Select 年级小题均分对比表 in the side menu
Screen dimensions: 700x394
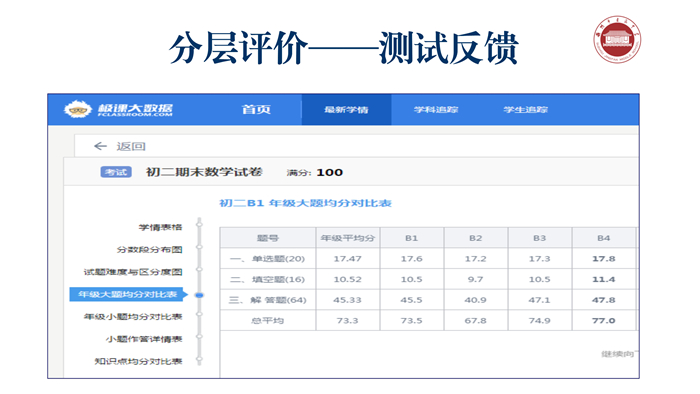[x=133, y=317]
